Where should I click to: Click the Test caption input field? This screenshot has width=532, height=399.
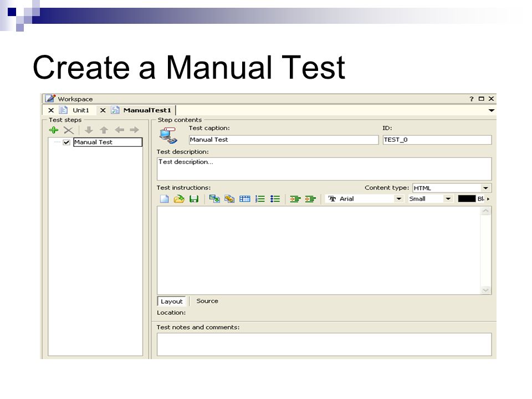pos(283,140)
